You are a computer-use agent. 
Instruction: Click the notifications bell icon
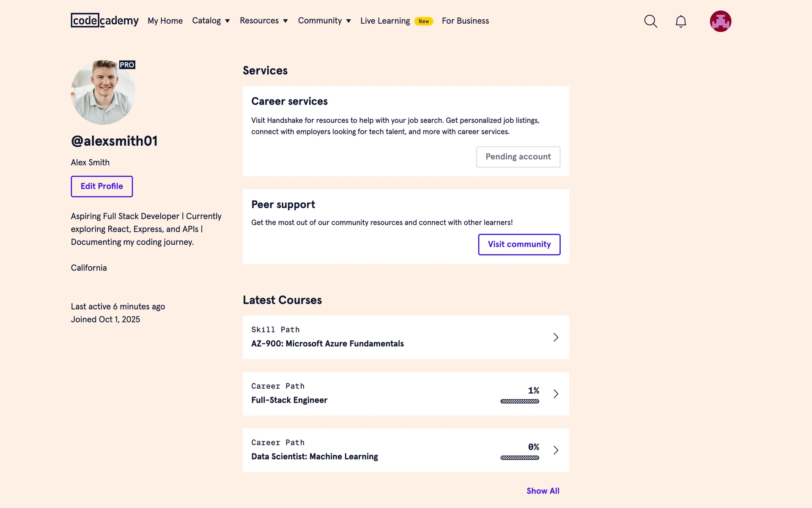(x=680, y=21)
